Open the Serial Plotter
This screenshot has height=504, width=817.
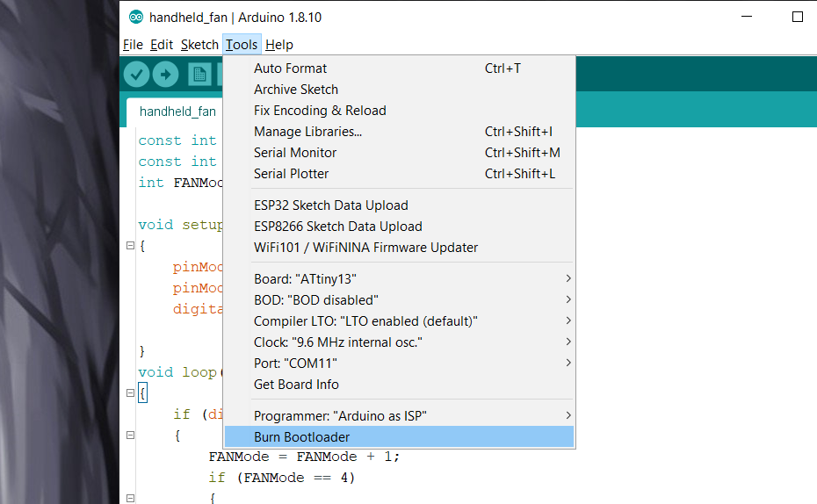tap(400, 174)
